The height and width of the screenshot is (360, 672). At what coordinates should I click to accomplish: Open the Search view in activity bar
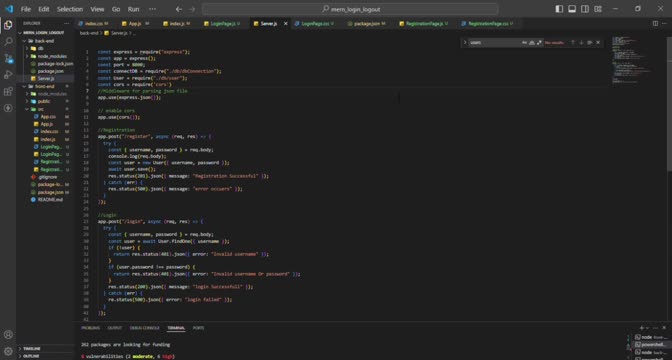[8, 42]
